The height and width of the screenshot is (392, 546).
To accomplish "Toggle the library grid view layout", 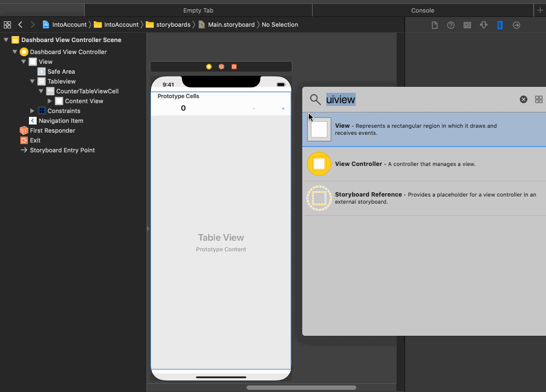I will (539, 99).
